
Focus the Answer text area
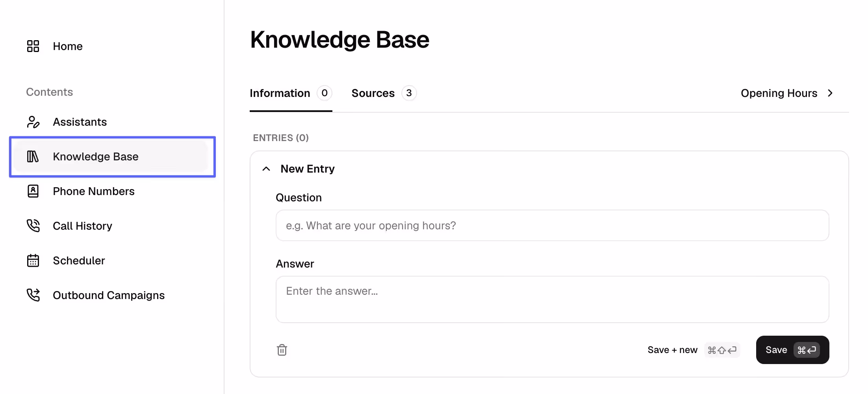point(552,299)
